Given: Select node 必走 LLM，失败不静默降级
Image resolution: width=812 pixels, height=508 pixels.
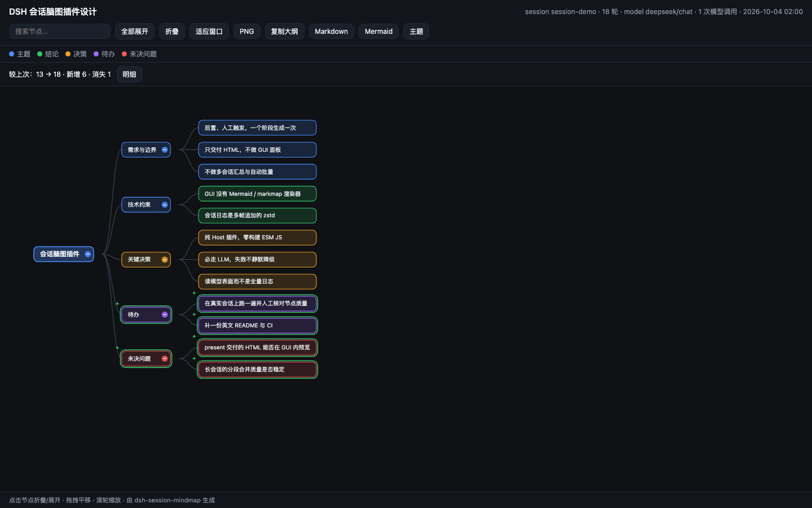Looking at the screenshot, I should pyautogui.click(x=257, y=260).
